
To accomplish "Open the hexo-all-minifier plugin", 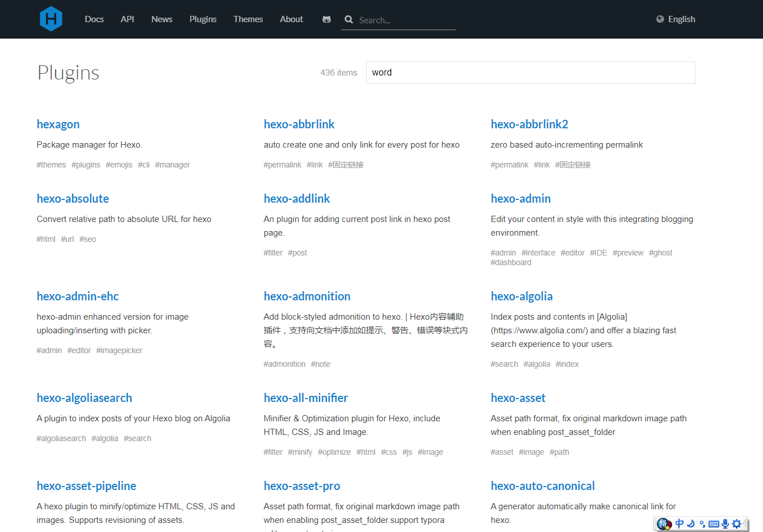I will coord(306,398).
